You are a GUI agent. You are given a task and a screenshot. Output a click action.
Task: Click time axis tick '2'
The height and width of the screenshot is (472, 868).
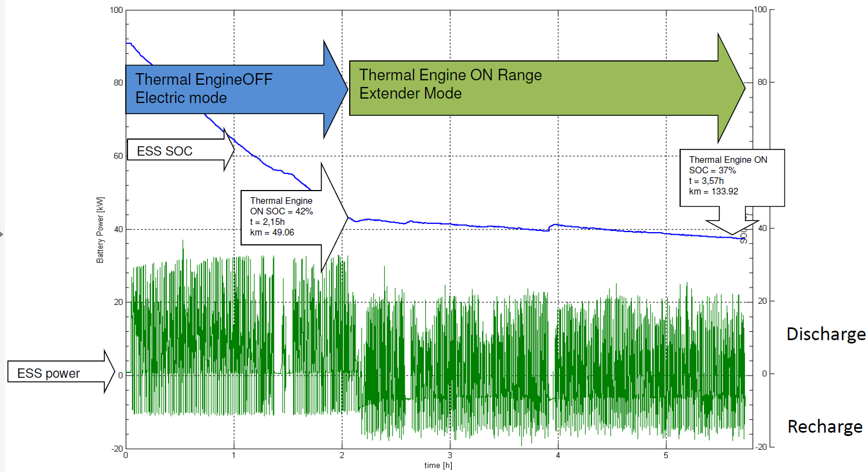(342, 455)
